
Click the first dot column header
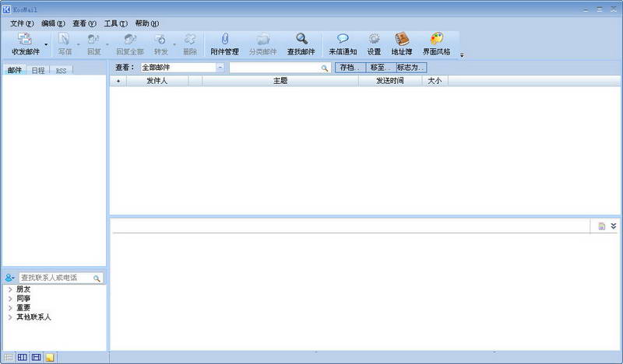click(118, 81)
